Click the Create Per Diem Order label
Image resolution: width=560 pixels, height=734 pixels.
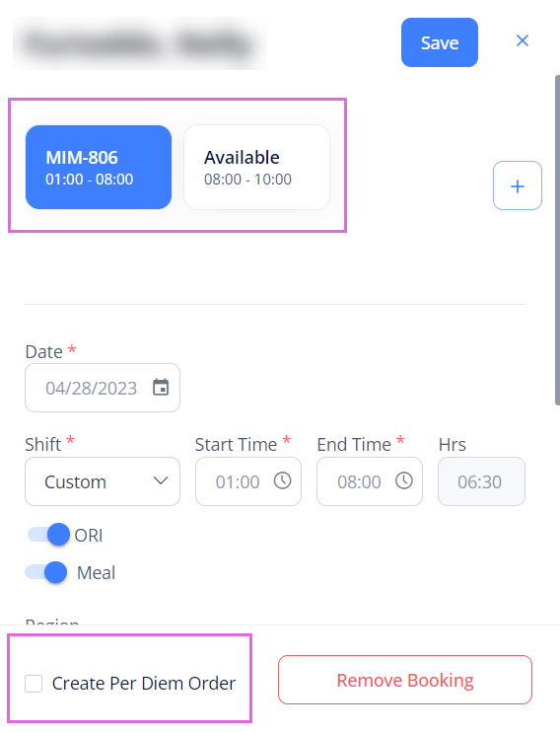coord(144,684)
